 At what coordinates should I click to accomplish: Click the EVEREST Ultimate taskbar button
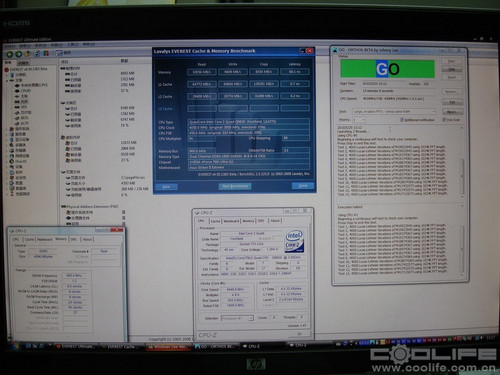pos(76,347)
